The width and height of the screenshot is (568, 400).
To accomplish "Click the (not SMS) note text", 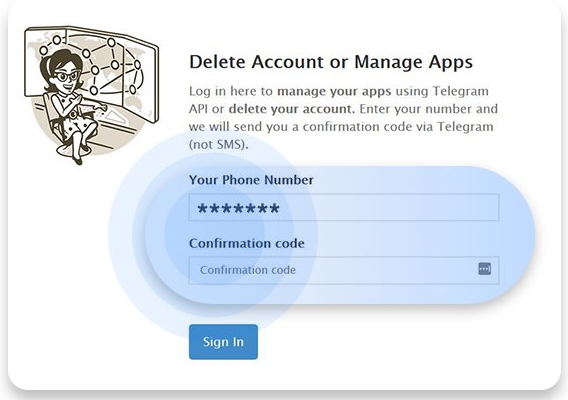I will (x=218, y=145).
